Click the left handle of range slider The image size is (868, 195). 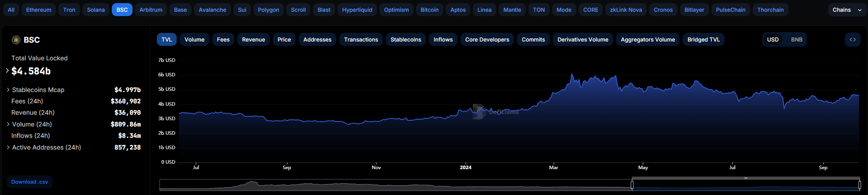point(632,185)
